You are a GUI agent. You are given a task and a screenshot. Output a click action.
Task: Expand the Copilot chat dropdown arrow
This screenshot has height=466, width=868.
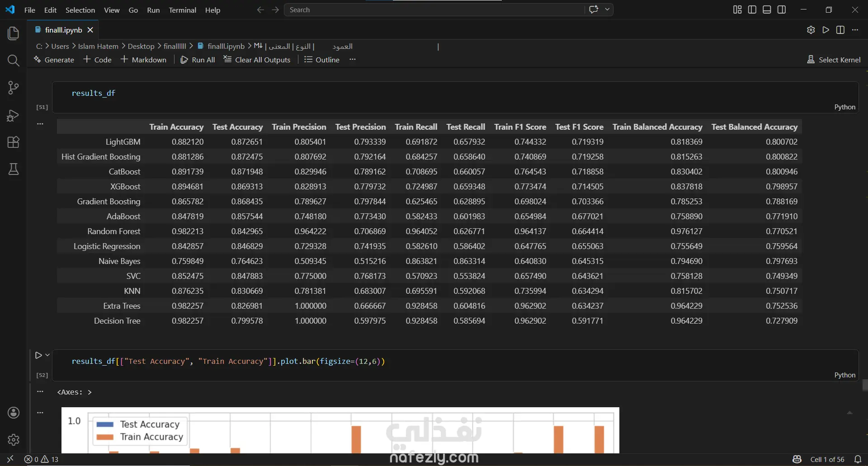[x=607, y=9]
